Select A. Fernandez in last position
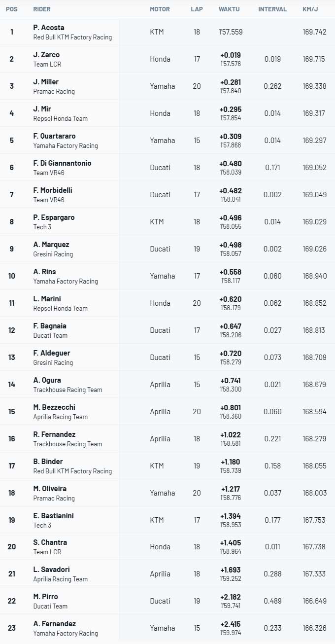The height and width of the screenshot is (644, 335). (55, 624)
